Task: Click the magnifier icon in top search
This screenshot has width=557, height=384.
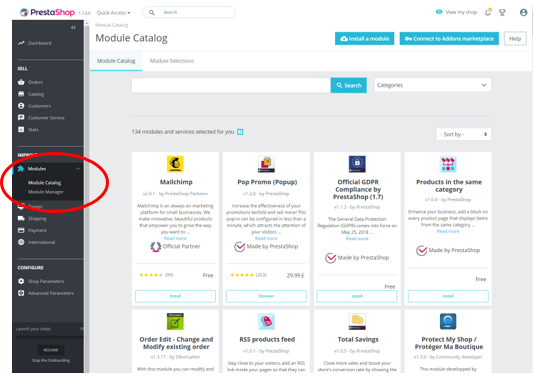Action: point(152,12)
